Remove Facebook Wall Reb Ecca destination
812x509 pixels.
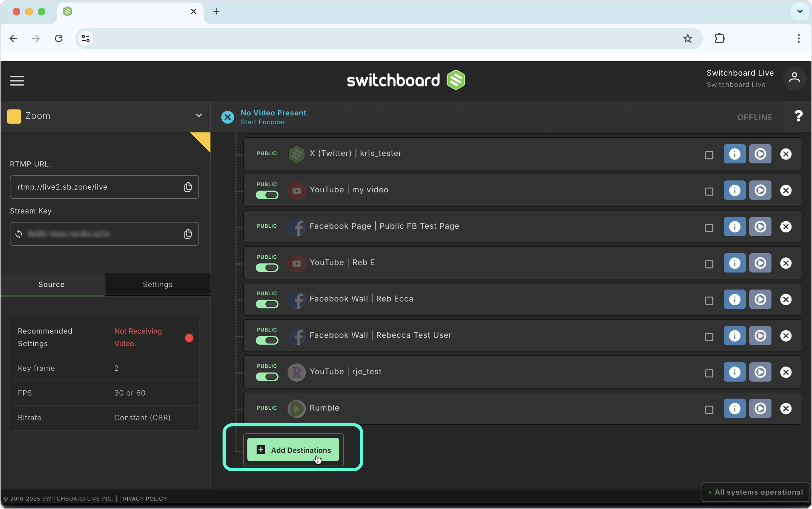tap(786, 300)
